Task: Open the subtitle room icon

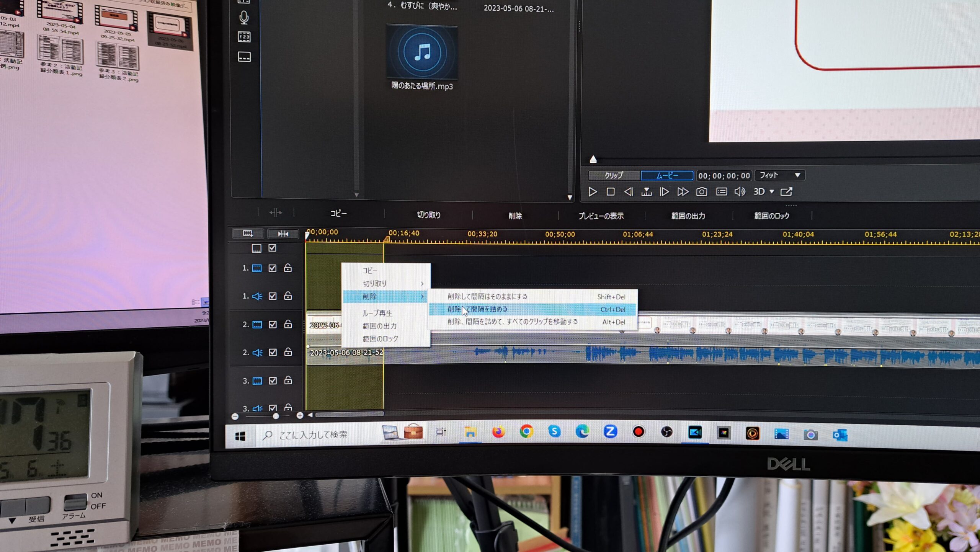Action: point(244,57)
